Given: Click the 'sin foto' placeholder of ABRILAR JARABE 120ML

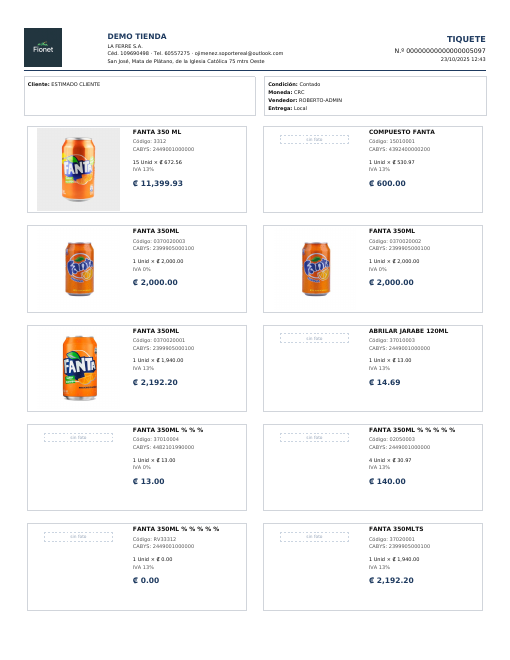Looking at the screenshot, I should click(x=314, y=338).
